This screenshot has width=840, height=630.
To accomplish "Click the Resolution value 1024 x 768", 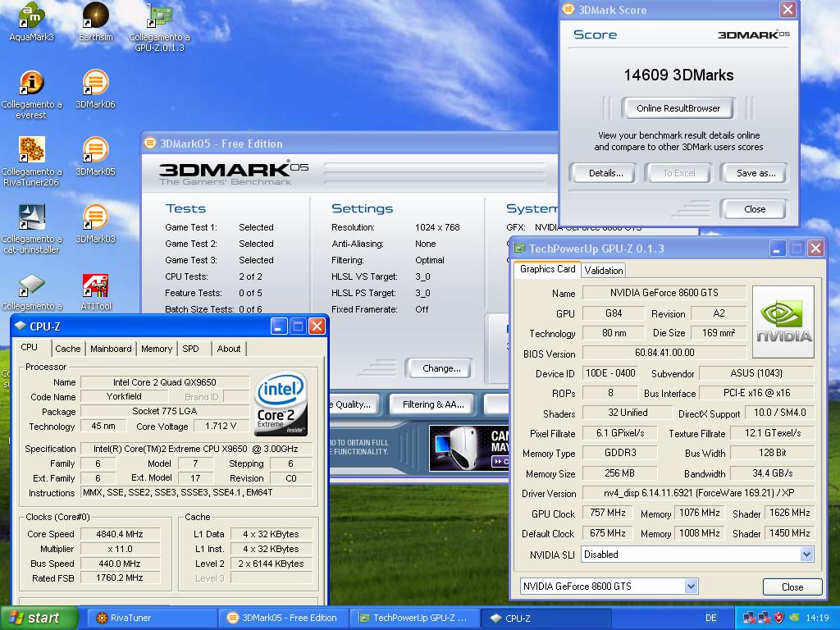I will [437, 227].
